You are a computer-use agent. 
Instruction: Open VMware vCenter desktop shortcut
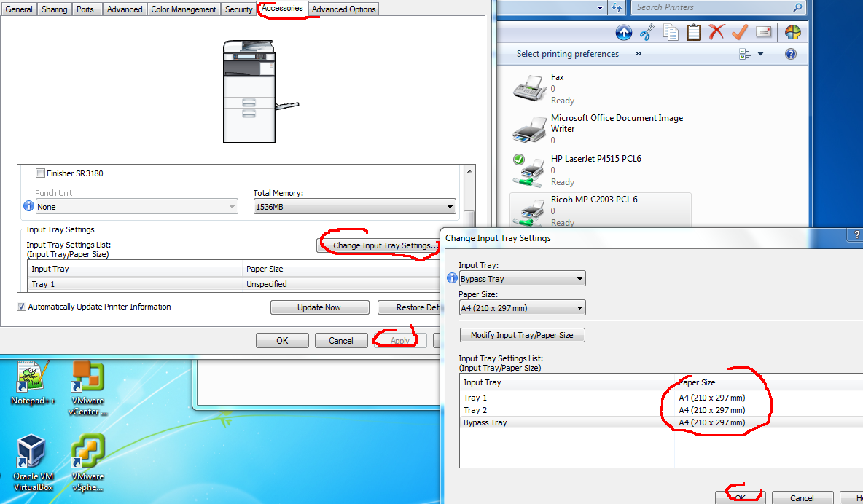click(x=88, y=388)
